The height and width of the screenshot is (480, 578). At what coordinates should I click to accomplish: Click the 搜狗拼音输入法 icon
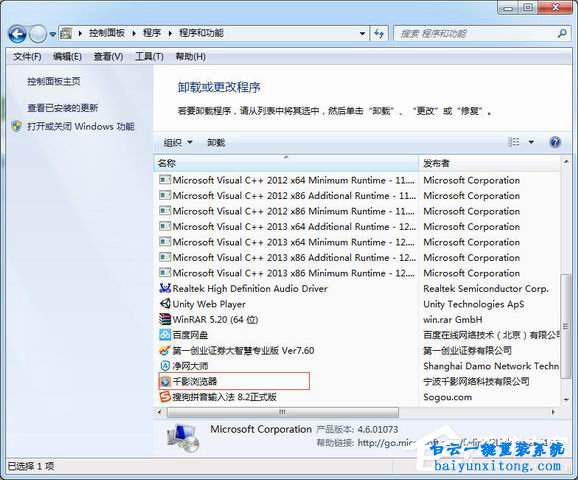(165, 397)
